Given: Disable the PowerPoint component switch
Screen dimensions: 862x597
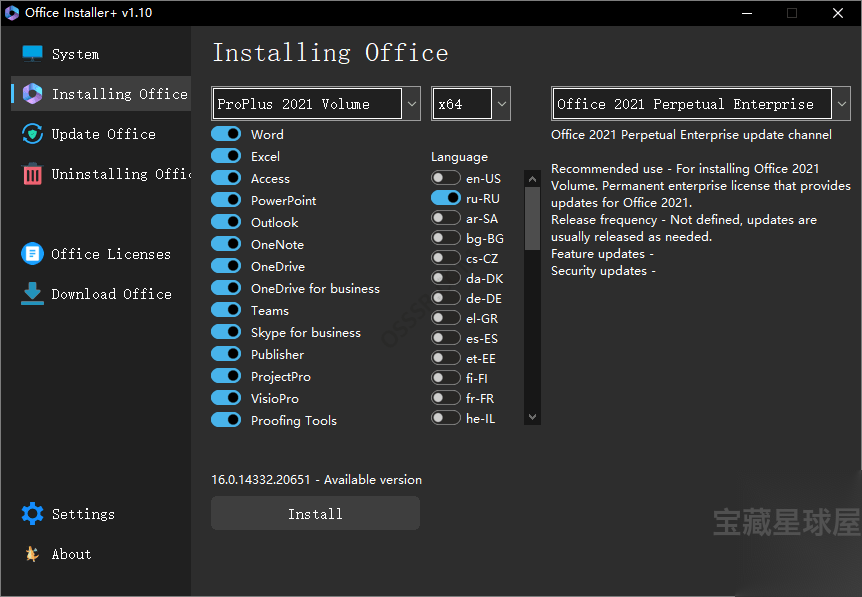Looking at the screenshot, I should pos(226,200).
